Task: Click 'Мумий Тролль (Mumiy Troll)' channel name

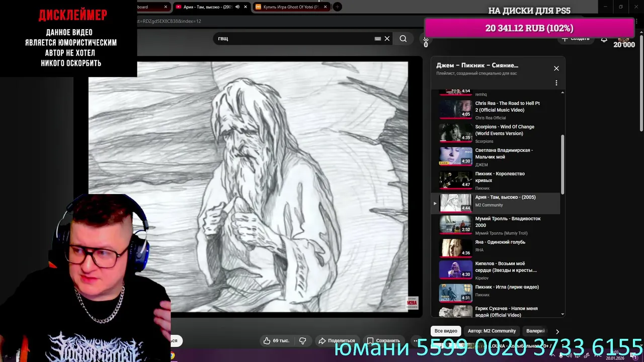Action: coord(501,233)
